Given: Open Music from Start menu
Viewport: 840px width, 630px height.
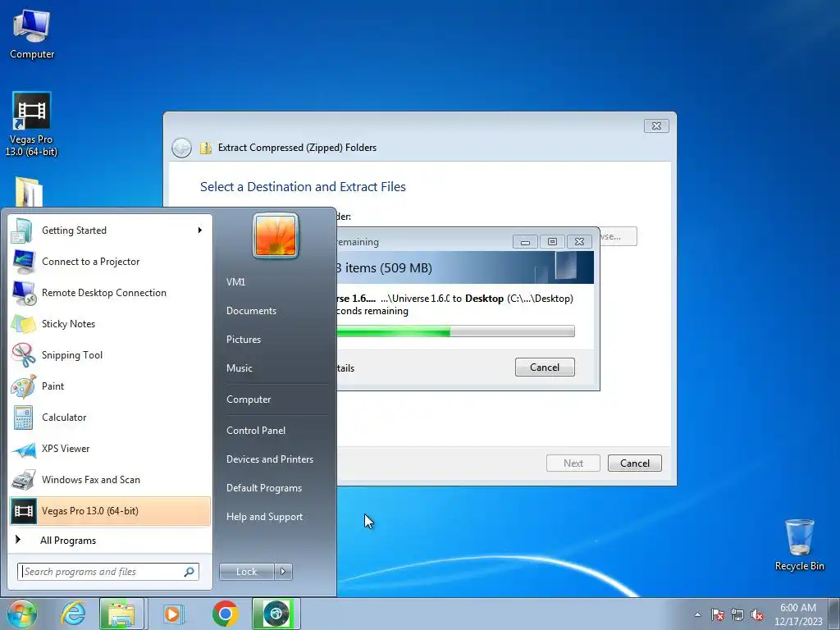Looking at the screenshot, I should [240, 368].
